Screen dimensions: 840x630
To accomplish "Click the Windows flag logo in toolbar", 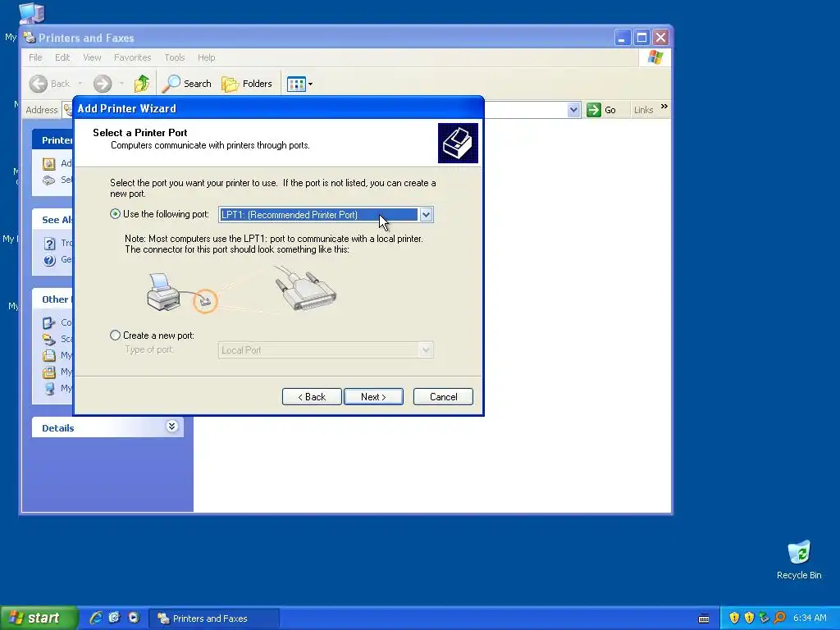I will point(655,57).
